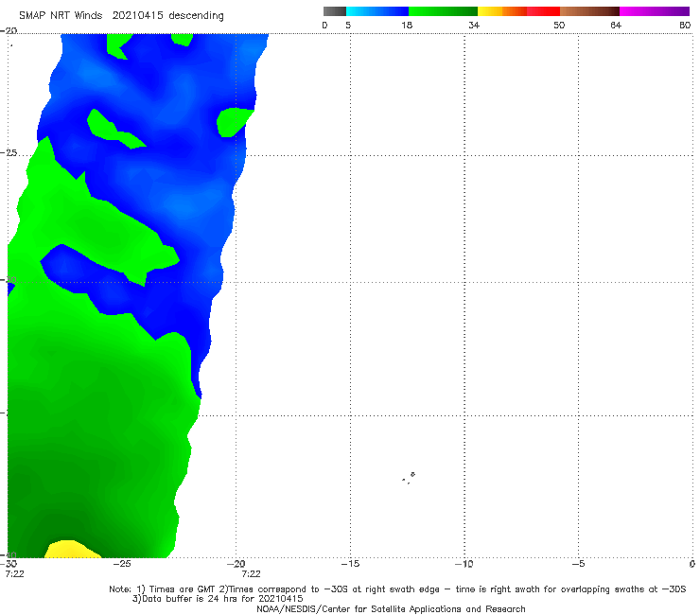700x615 pixels.
Task: Click the color bar label "5"
Action: click(x=348, y=26)
